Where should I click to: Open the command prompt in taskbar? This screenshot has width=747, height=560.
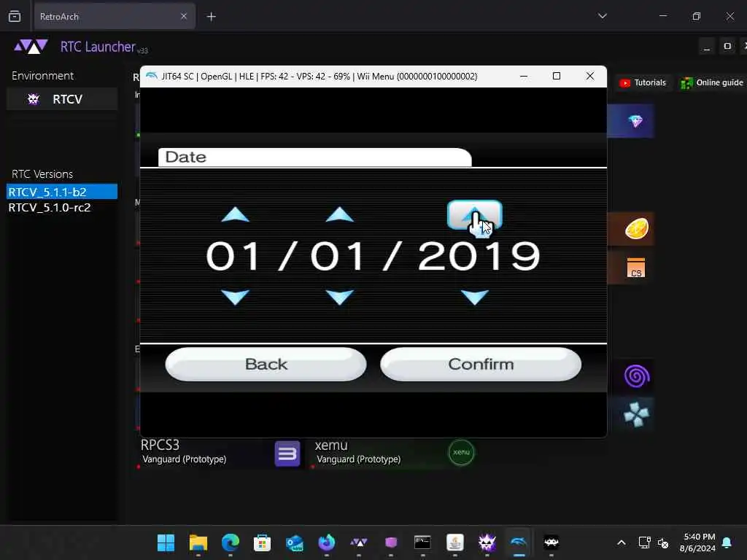(422, 542)
